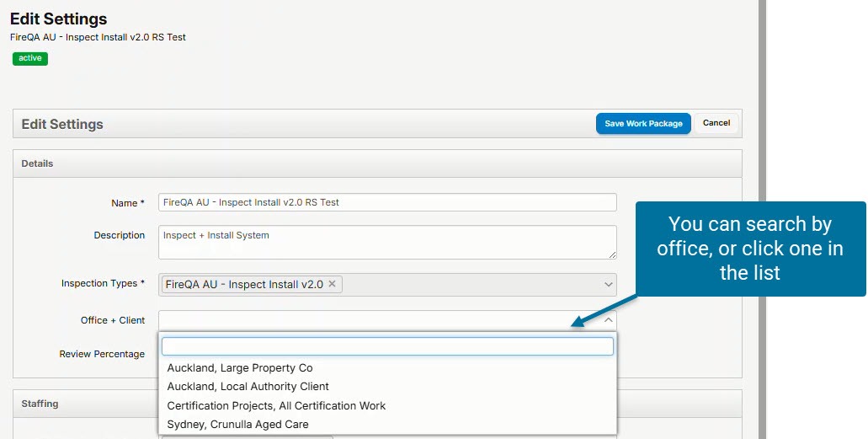The image size is (868, 439).
Task: Expand the Inspection Types dropdown arrow
Action: (x=608, y=285)
